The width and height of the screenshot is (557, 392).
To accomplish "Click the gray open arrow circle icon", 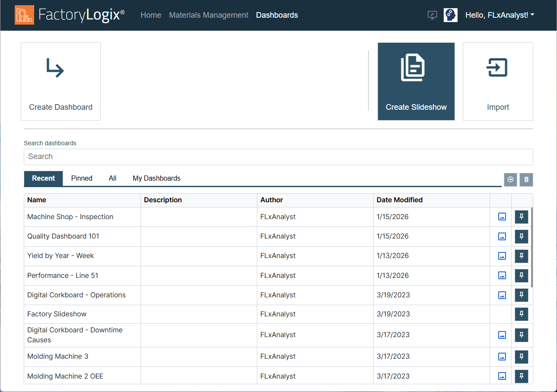I will point(510,179).
